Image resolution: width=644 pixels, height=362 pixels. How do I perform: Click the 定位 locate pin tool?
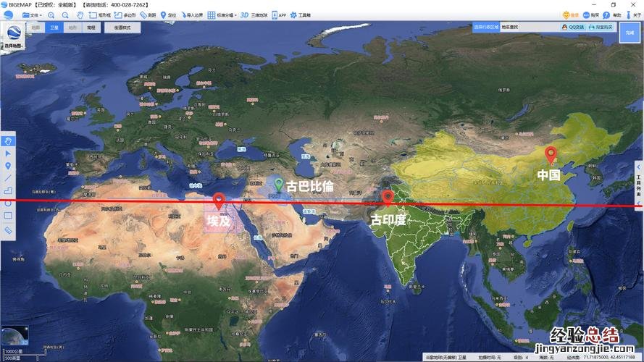tap(168, 15)
